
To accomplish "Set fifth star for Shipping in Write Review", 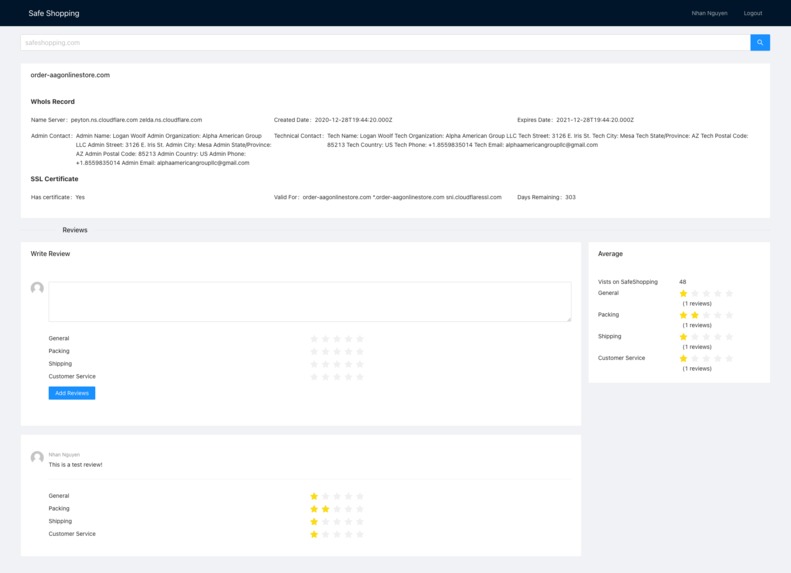I will point(360,364).
